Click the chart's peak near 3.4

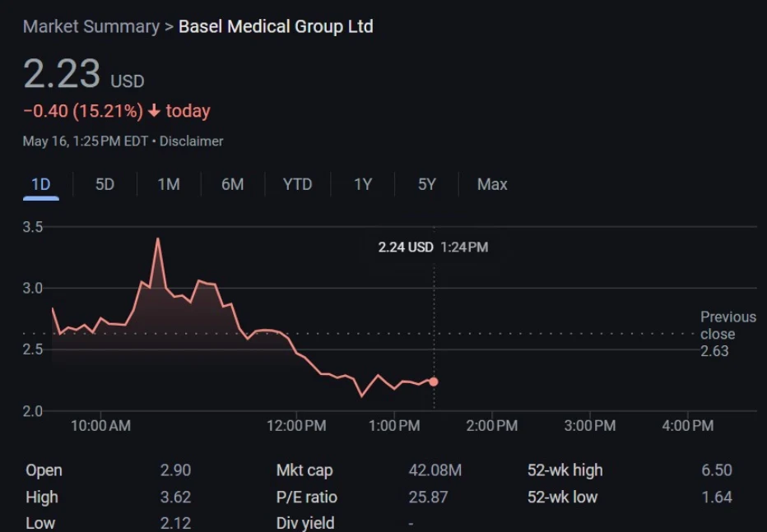coord(158,239)
